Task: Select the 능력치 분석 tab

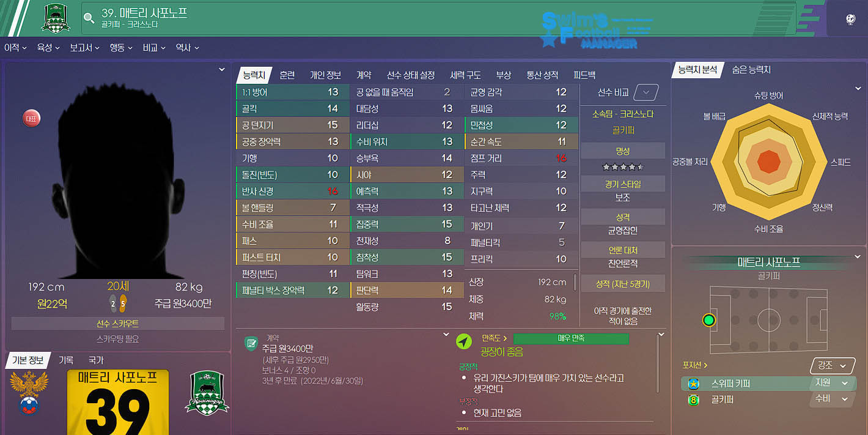Action: coord(697,70)
